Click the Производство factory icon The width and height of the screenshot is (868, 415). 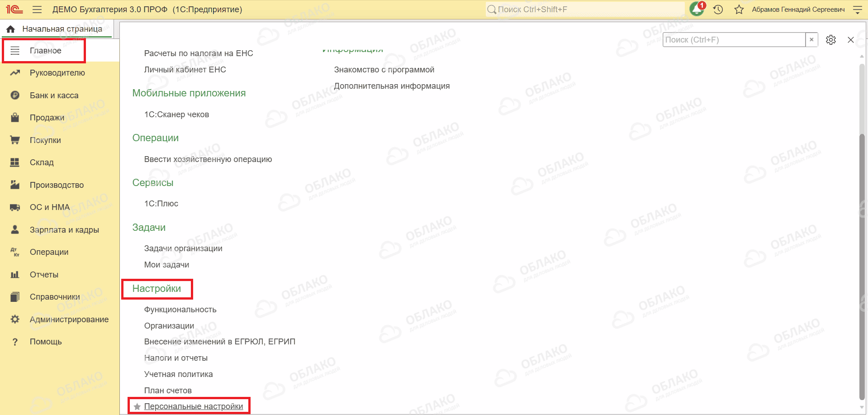(15, 185)
